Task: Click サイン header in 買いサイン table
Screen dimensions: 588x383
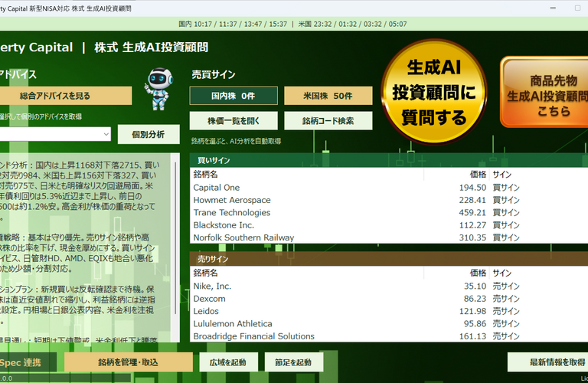Action: point(538,174)
